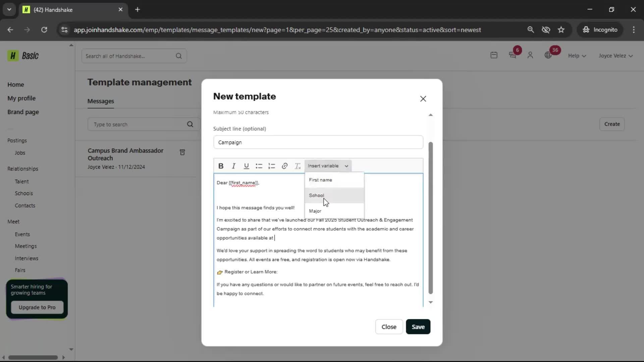This screenshot has width=644, height=362.
Task: Open Talent under Relationships
Action: pos(22,181)
